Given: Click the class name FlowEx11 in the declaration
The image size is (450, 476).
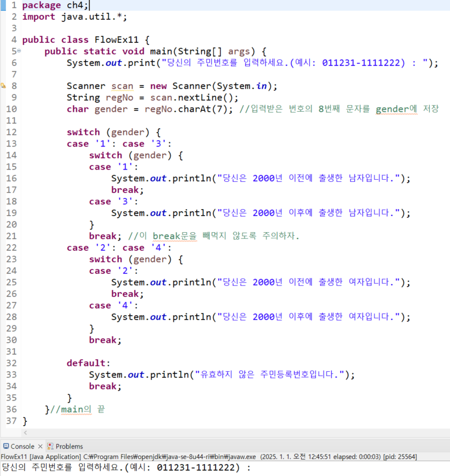Looking at the screenshot, I should pos(116,40).
